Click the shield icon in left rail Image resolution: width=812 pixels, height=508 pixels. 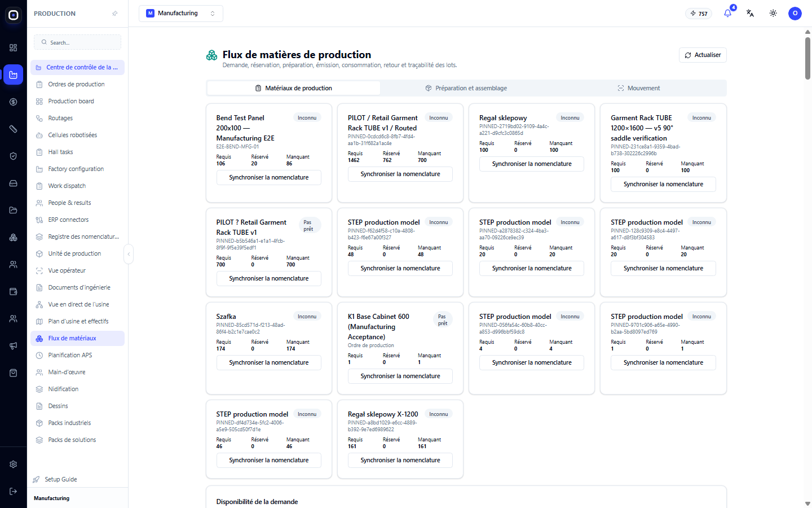14,156
